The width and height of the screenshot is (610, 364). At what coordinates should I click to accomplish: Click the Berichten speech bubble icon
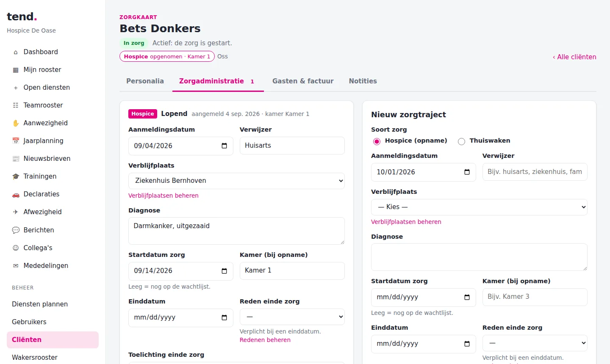(16, 230)
